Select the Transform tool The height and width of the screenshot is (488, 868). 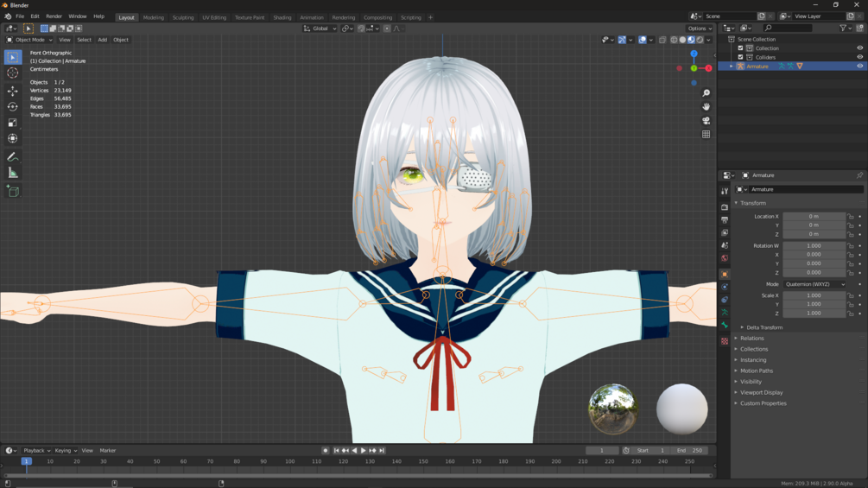13,139
